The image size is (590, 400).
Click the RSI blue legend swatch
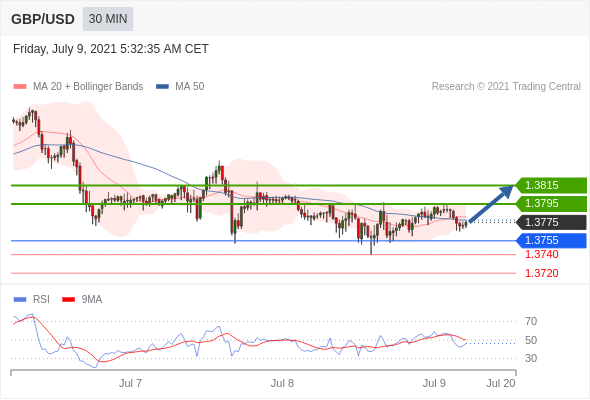point(20,300)
